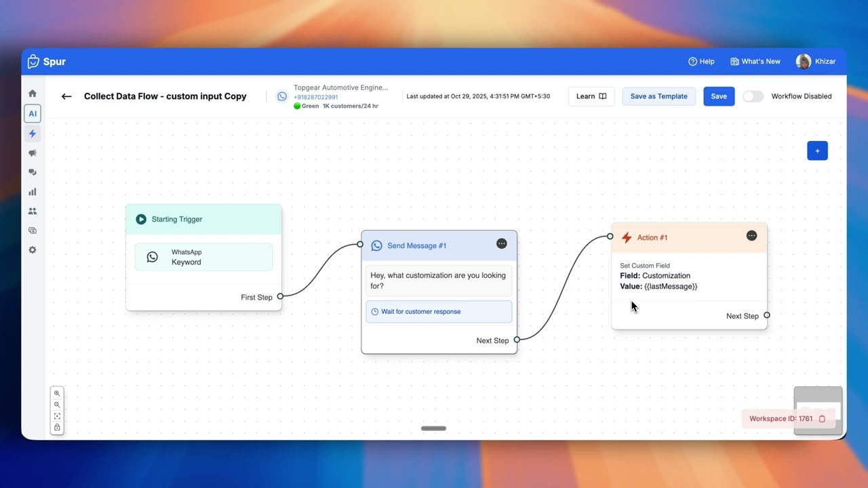Click the First Step output connector

[x=280, y=296]
